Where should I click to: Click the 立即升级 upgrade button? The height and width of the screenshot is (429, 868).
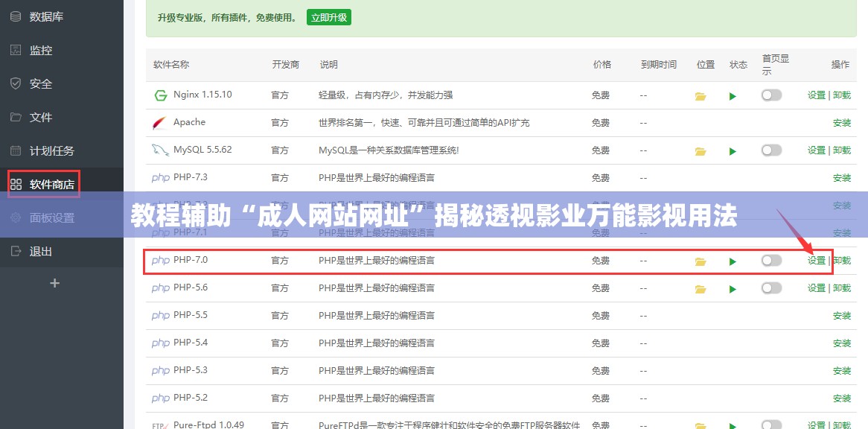click(329, 17)
